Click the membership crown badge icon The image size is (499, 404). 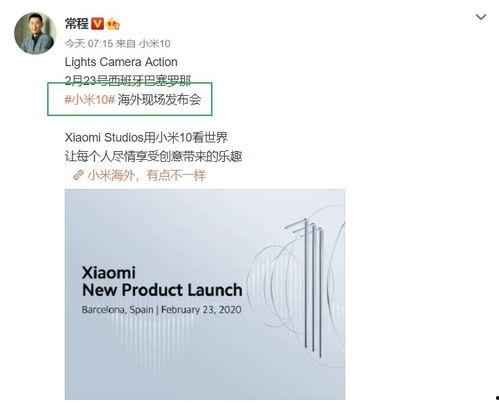click(113, 24)
